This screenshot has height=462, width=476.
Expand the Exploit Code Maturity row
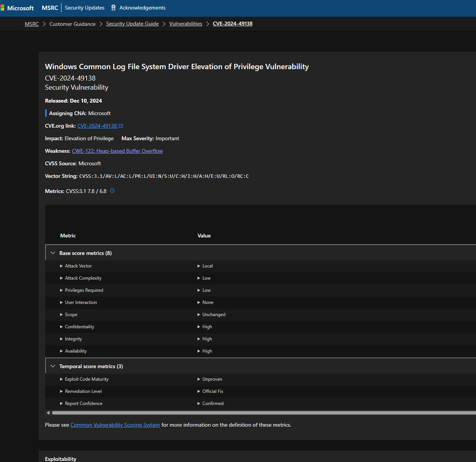click(x=61, y=379)
